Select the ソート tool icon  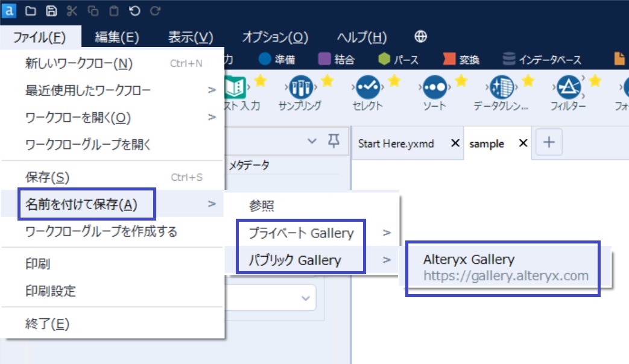(x=434, y=87)
